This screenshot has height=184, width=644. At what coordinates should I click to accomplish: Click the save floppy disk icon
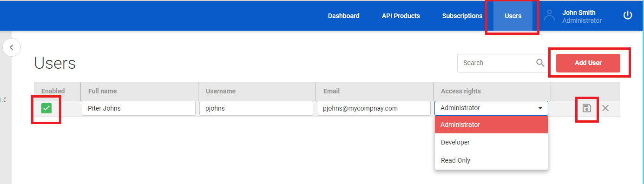pyautogui.click(x=587, y=108)
